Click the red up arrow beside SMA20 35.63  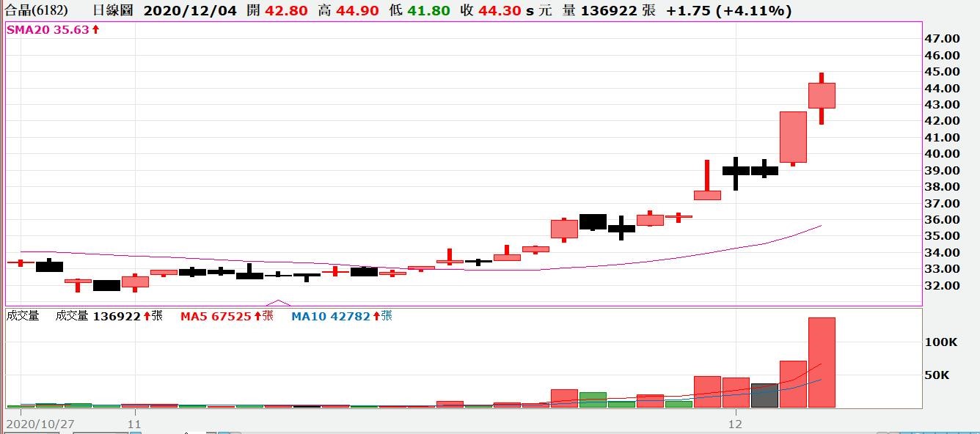[95, 30]
